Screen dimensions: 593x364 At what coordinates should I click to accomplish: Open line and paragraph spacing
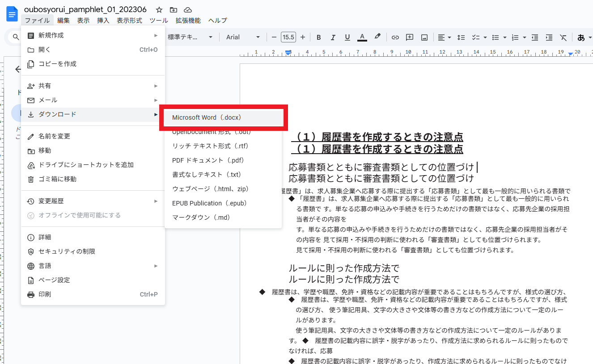(x=461, y=37)
